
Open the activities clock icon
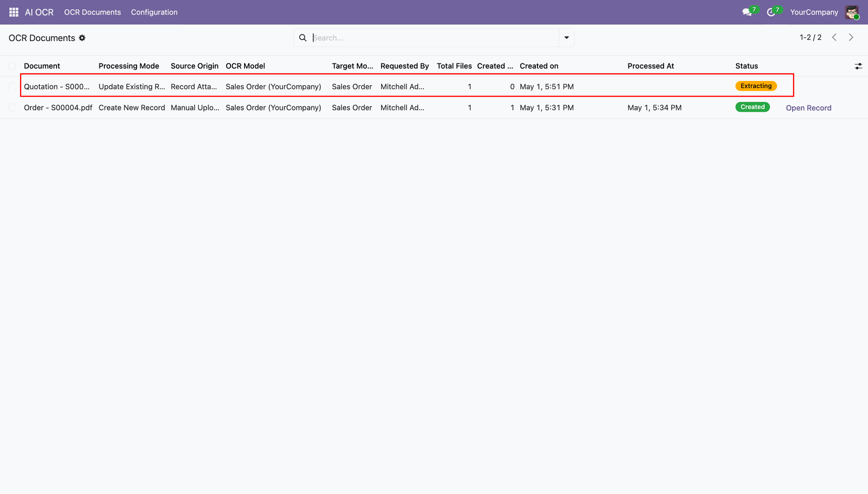coord(771,12)
